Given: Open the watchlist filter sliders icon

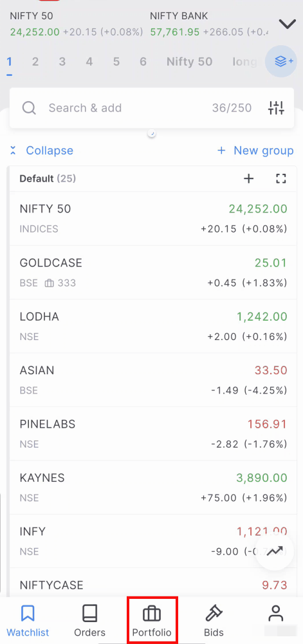Looking at the screenshot, I should tap(276, 108).
